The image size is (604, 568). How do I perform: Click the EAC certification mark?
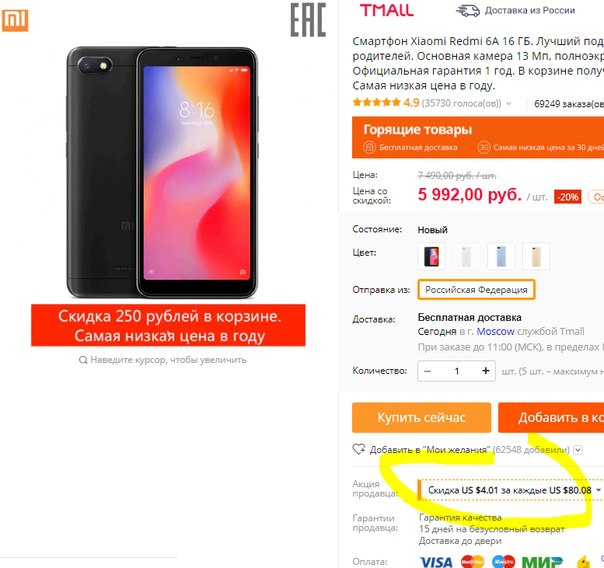click(x=308, y=20)
